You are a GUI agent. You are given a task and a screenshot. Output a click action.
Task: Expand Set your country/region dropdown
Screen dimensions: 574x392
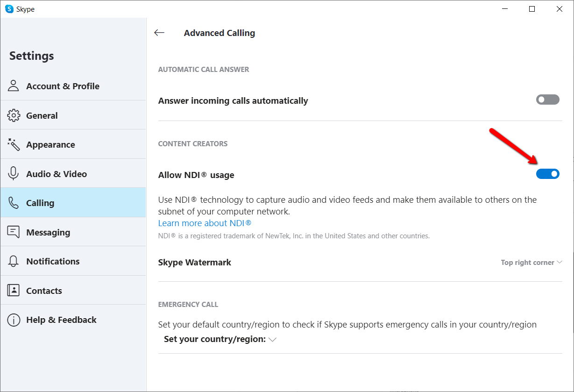[220, 339]
